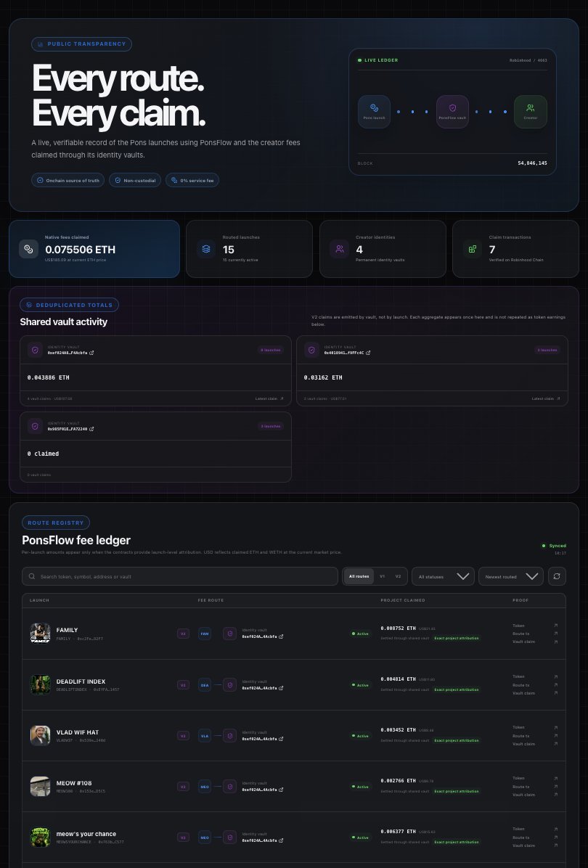
Task: Click shield icon on the 0 claimed vault card
Action: 35,426
